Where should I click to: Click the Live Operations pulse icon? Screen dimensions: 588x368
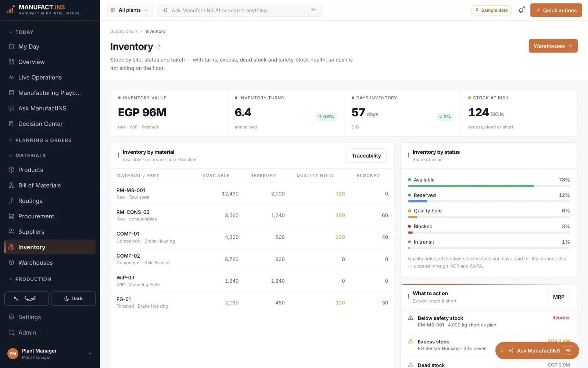point(11,77)
